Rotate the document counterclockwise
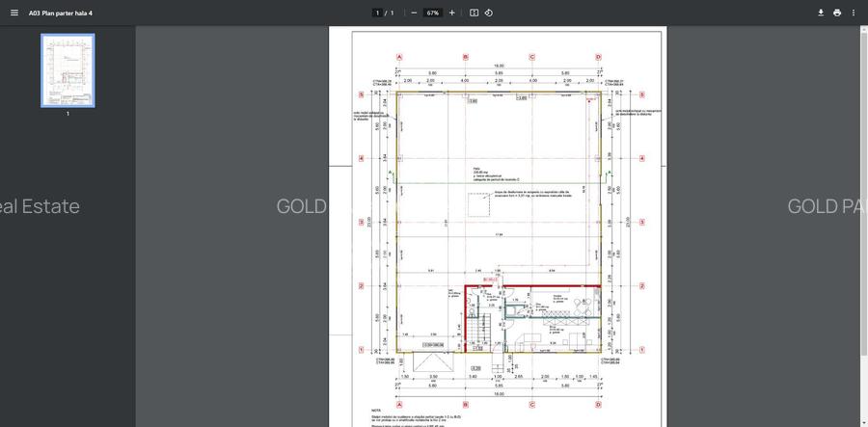Screen dimensions: 868x427 tap(489, 13)
